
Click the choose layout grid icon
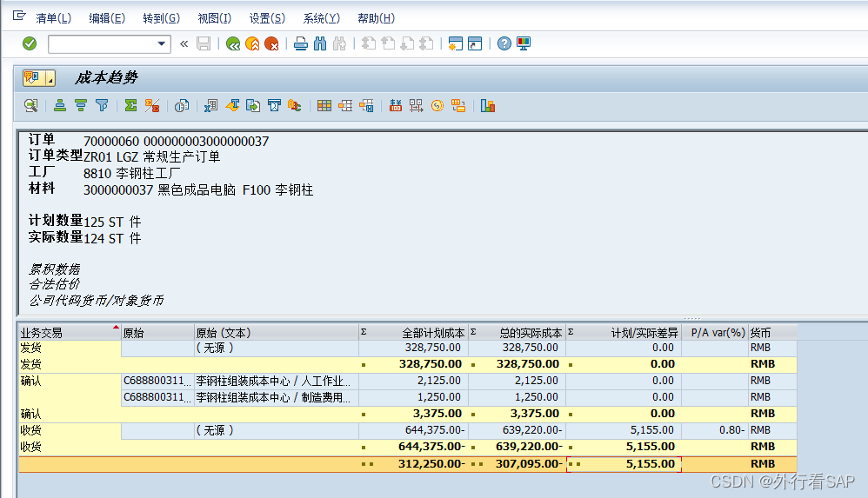[x=324, y=106]
